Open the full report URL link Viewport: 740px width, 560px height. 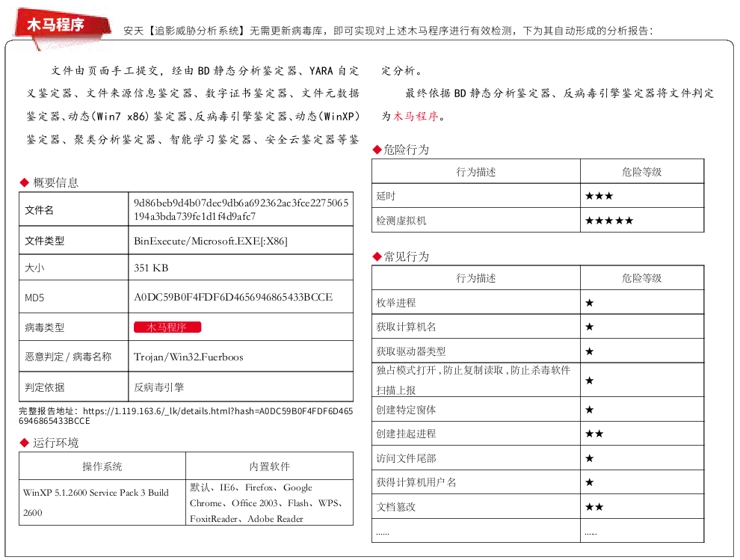pyautogui.click(x=185, y=416)
